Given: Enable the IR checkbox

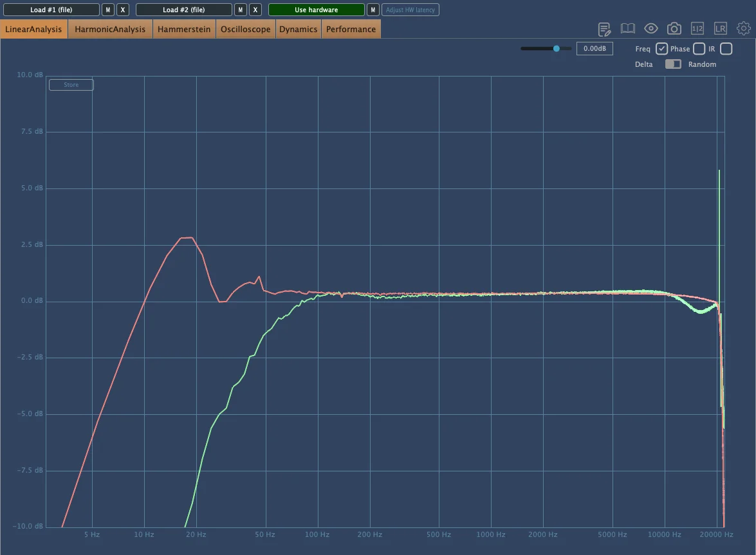Looking at the screenshot, I should pyautogui.click(x=726, y=49).
